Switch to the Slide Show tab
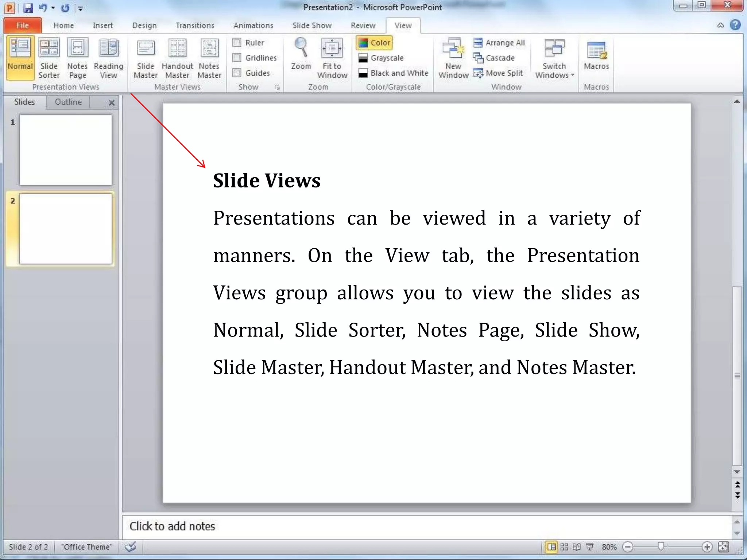Image resolution: width=747 pixels, height=560 pixels. pos(312,26)
